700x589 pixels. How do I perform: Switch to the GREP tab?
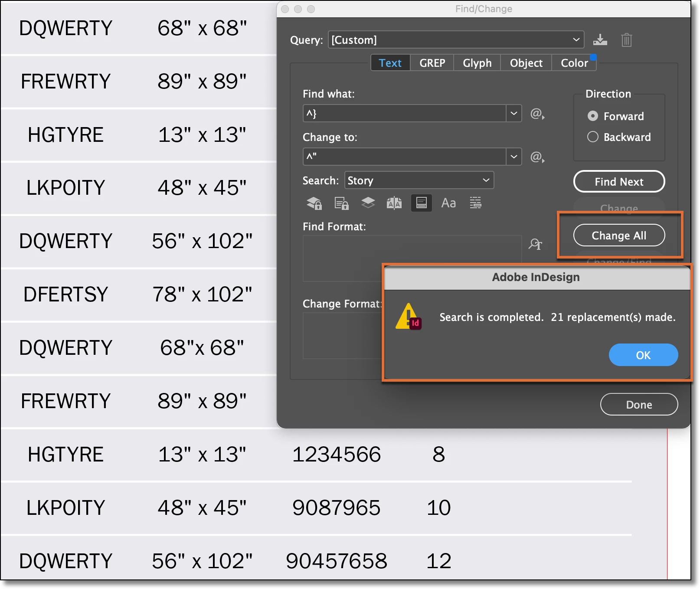[x=432, y=63]
